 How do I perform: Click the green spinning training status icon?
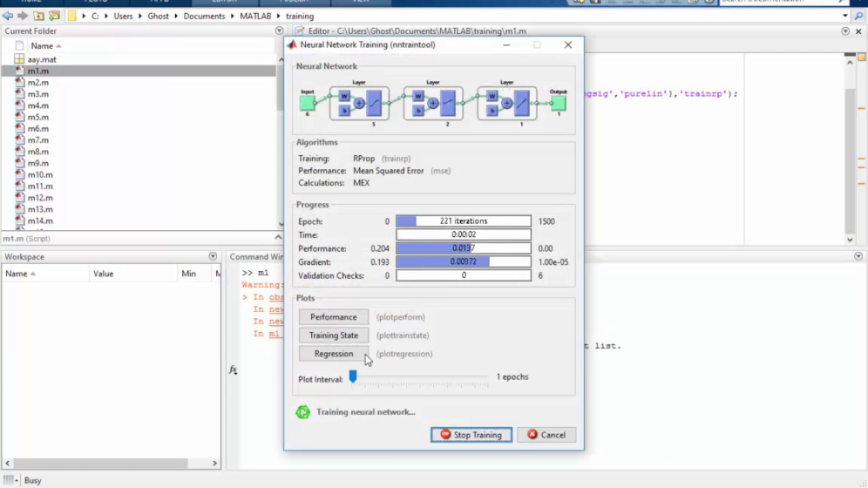(303, 412)
